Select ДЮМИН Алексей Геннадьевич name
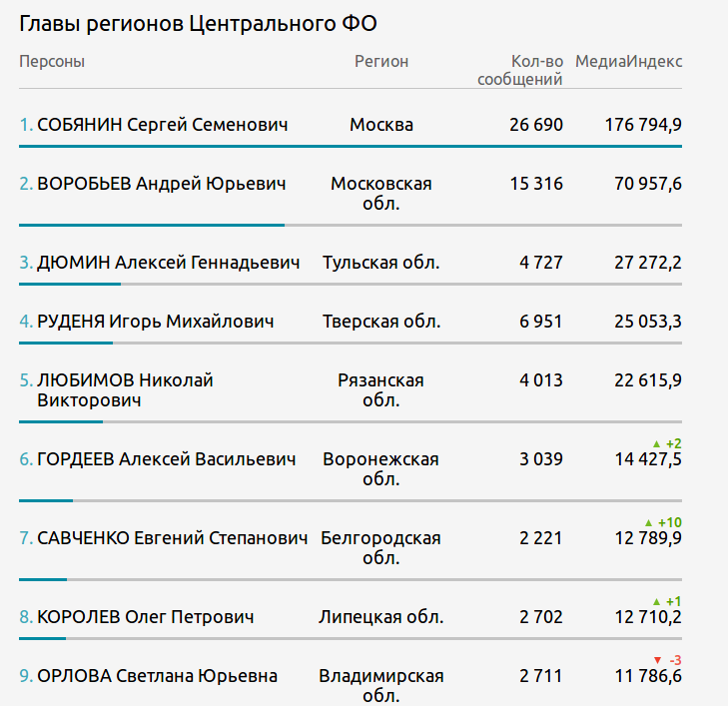Screen dimensions: 728x706 point(168,263)
